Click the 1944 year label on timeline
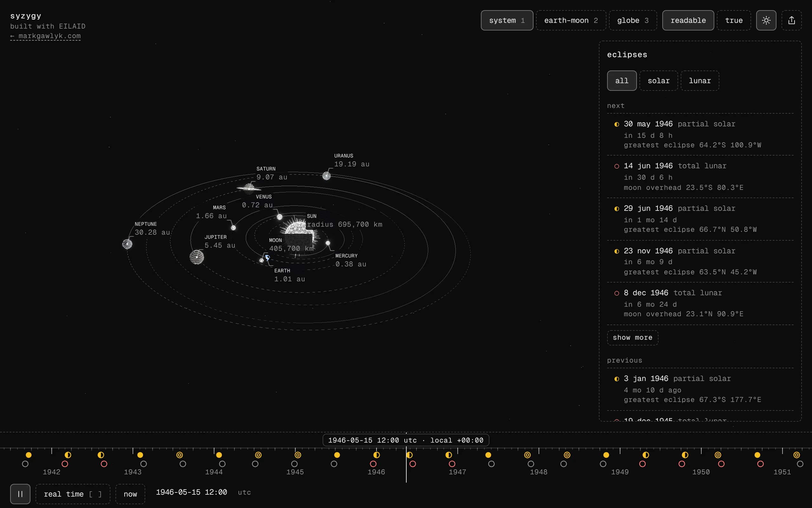 point(214,472)
